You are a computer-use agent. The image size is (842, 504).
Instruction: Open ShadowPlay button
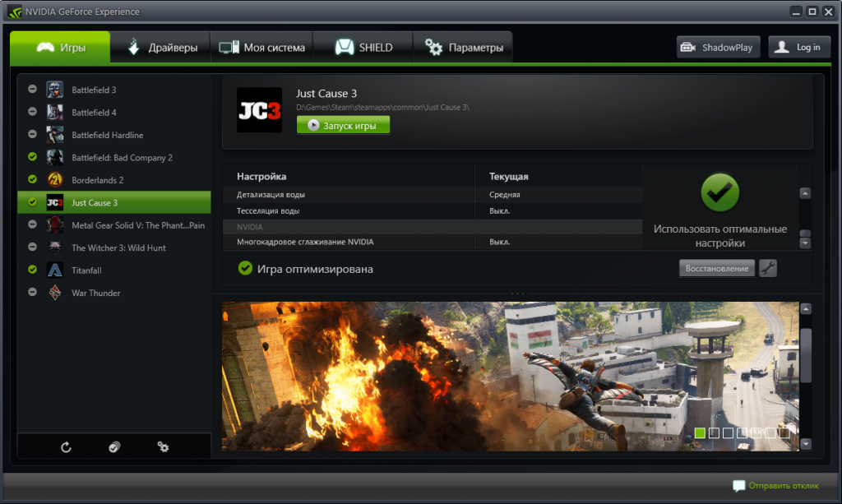tap(718, 47)
